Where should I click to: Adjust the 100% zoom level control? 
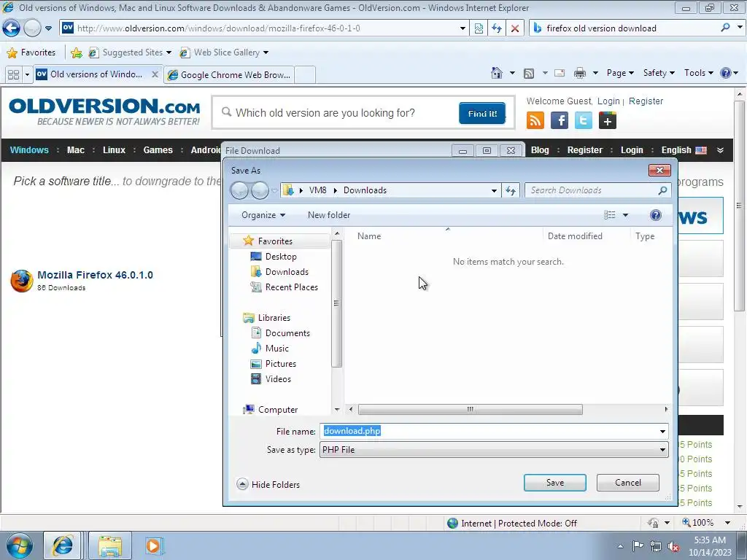pyautogui.click(x=706, y=523)
